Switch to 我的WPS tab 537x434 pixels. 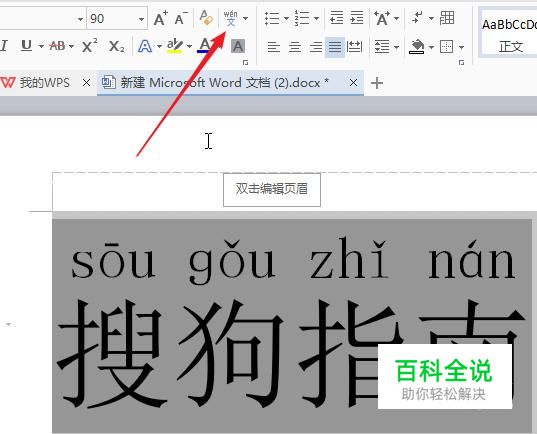[x=45, y=83]
